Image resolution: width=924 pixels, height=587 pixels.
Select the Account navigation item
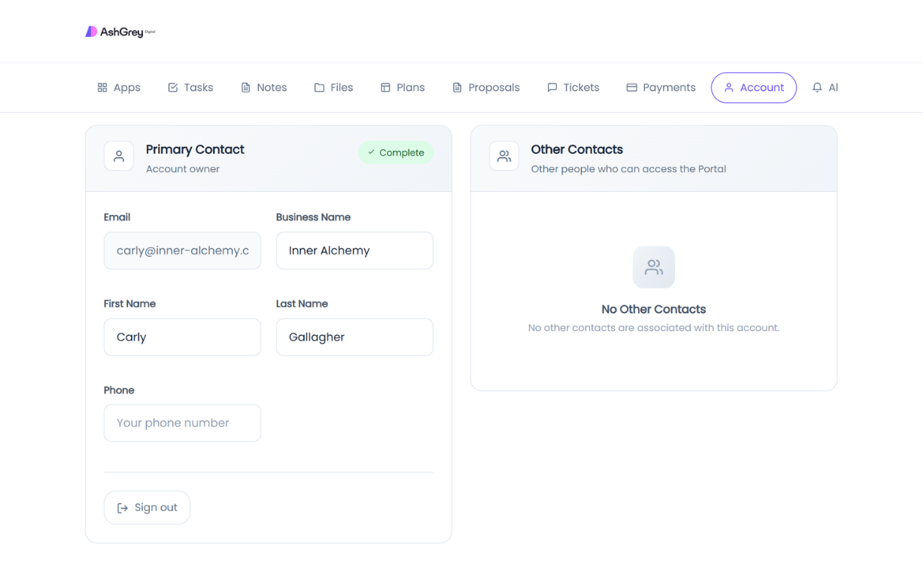click(754, 87)
